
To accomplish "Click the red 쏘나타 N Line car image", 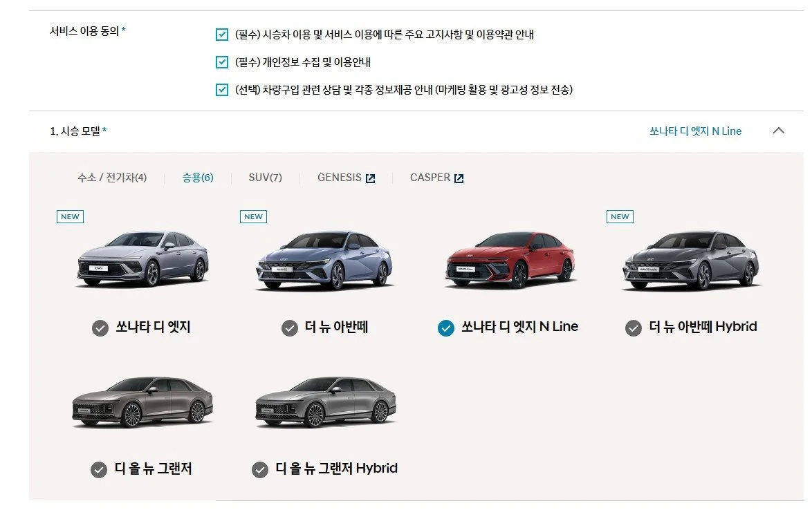I will [x=510, y=260].
